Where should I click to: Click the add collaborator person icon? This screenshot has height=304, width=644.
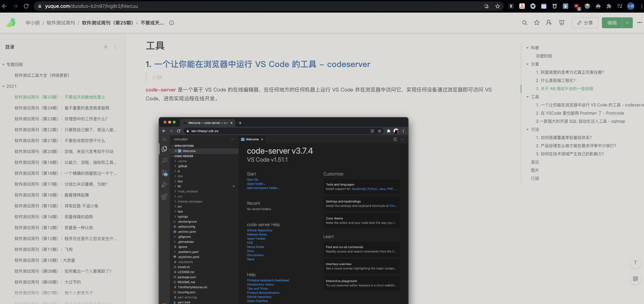coord(549,23)
